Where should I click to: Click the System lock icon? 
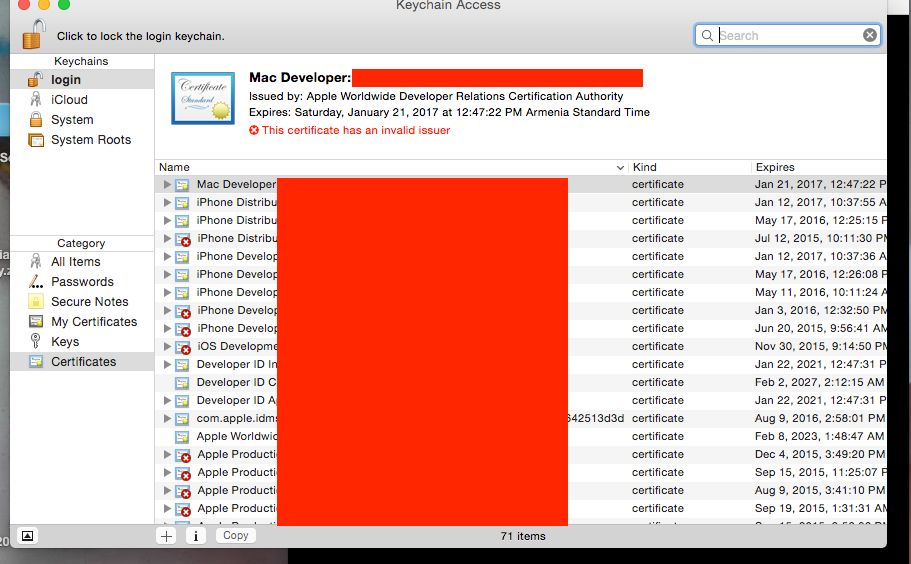pyautogui.click(x=35, y=119)
